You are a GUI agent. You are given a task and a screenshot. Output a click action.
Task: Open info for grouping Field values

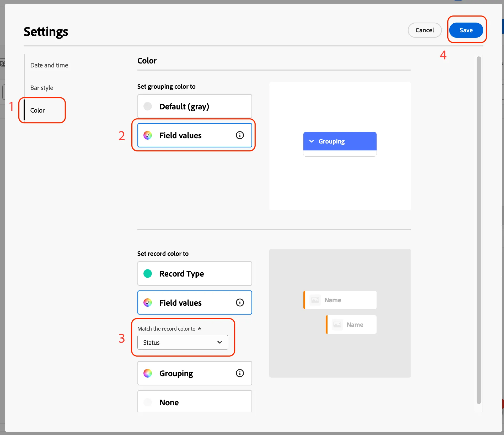pyautogui.click(x=240, y=135)
